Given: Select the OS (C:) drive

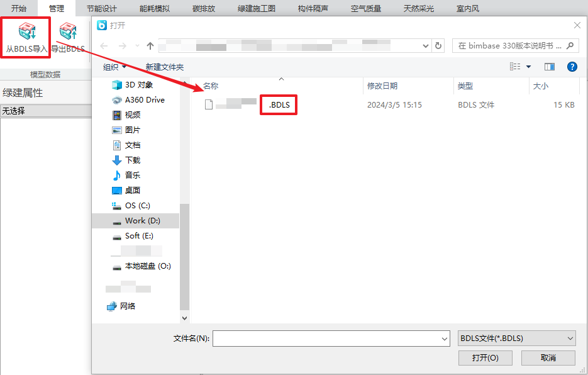Looking at the screenshot, I should coord(138,206).
